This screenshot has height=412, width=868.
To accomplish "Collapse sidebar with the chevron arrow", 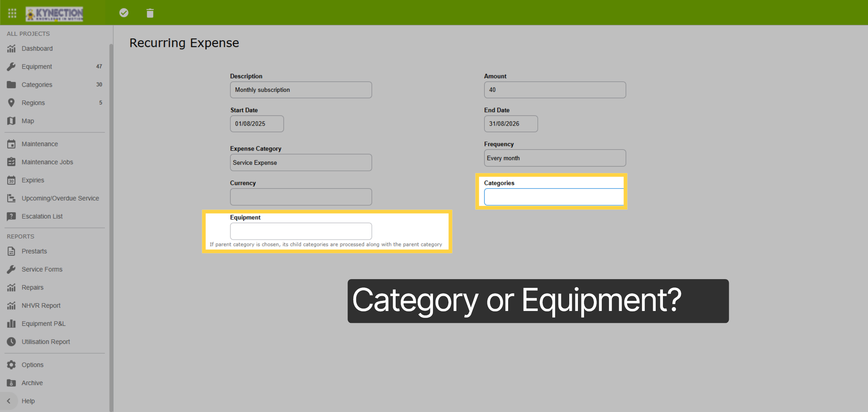I will 9,401.
